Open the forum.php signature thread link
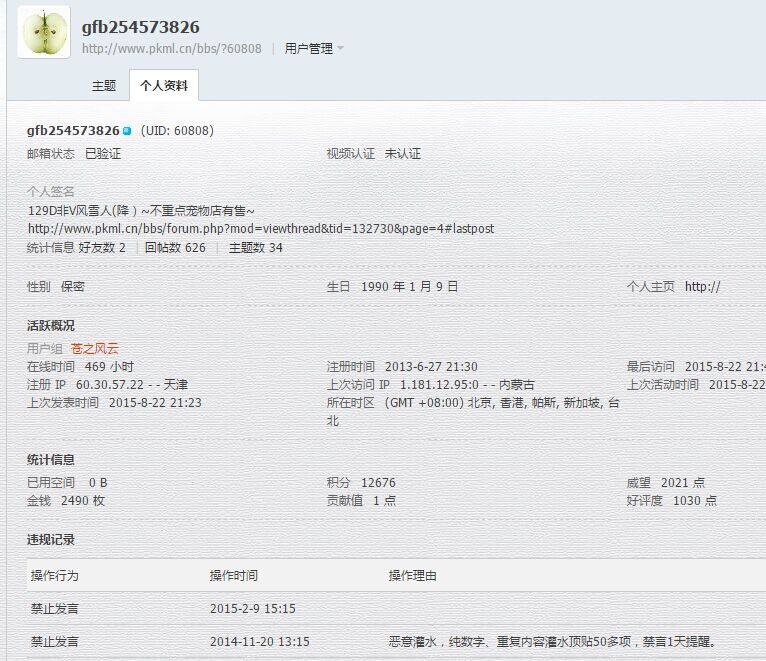Screen dimensions: 766x661 (x=260, y=228)
